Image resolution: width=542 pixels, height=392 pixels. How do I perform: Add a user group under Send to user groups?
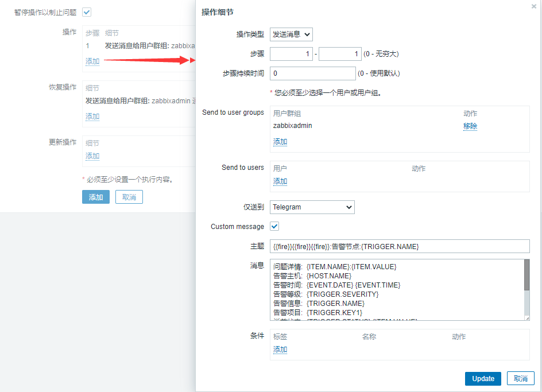280,142
